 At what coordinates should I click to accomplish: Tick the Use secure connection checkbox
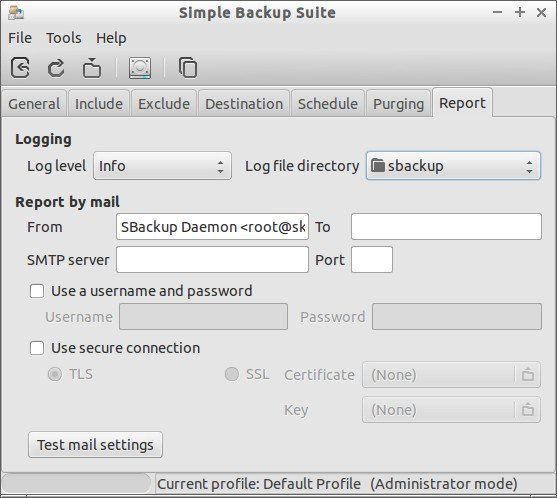click(x=37, y=348)
